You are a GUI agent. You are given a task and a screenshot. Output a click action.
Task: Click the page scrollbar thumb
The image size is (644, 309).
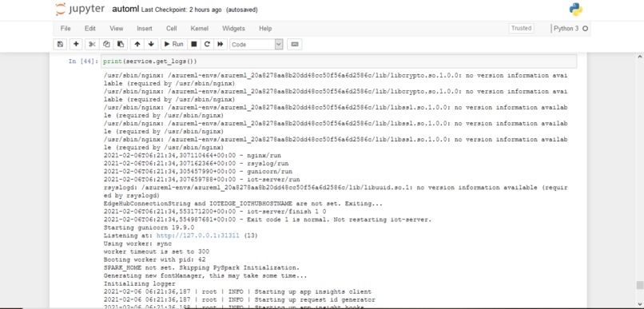(x=639, y=285)
